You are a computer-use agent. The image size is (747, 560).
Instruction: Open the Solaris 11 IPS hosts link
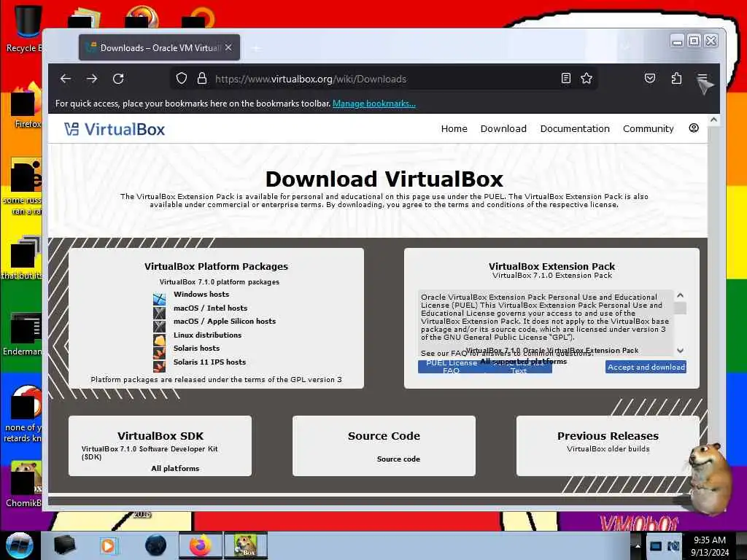click(209, 362)
